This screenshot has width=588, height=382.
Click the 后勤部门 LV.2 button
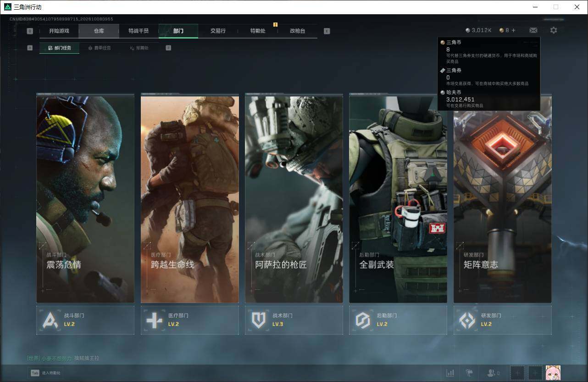[x=398, y=320]
